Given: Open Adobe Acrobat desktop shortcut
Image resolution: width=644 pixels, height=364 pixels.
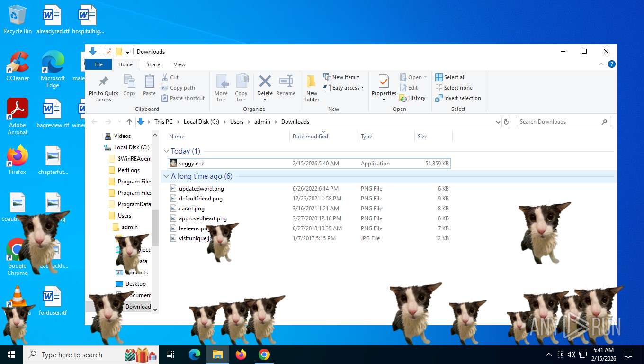Looking at the screenshot, I should 18,116.
